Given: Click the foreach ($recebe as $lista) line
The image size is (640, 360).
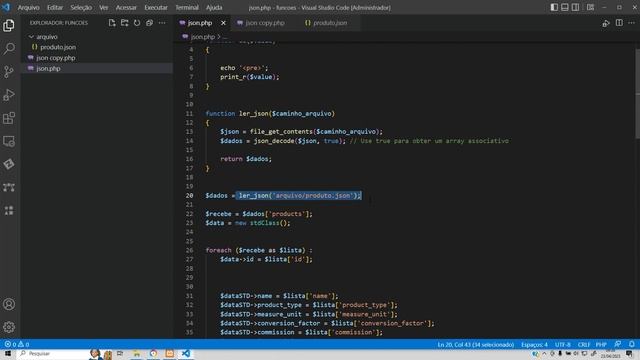Looking at the screenshot, I should pos(259,250).
